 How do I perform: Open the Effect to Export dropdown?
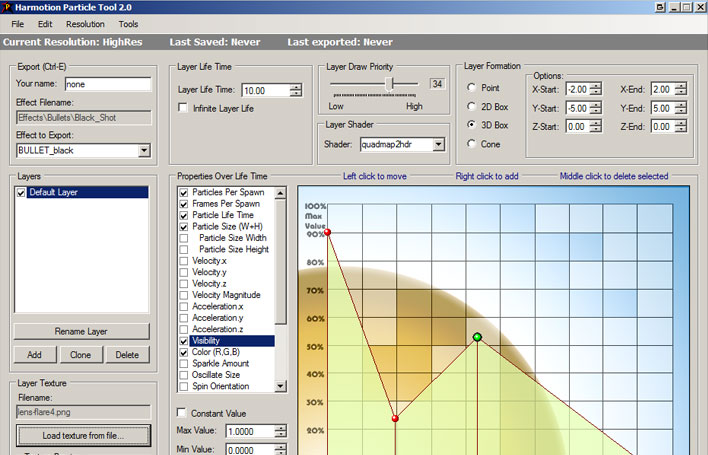tap(144, 150)
